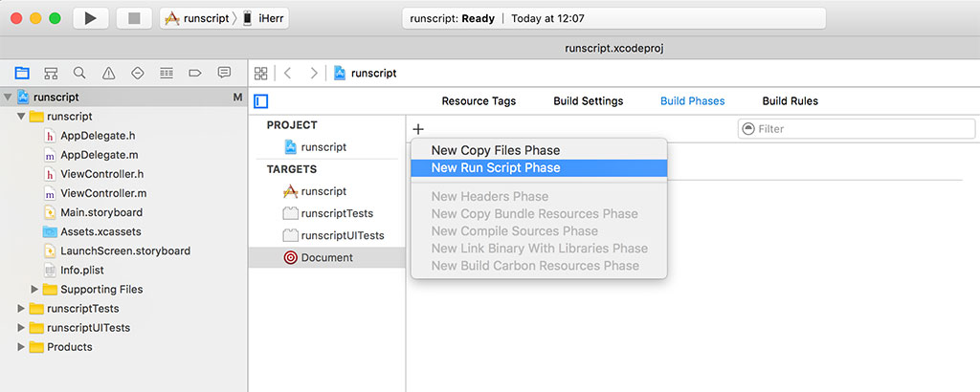The width and height of the screenshot is (980, 392).
Task: Choose New Run Script Phase
Action: point(539,168)
